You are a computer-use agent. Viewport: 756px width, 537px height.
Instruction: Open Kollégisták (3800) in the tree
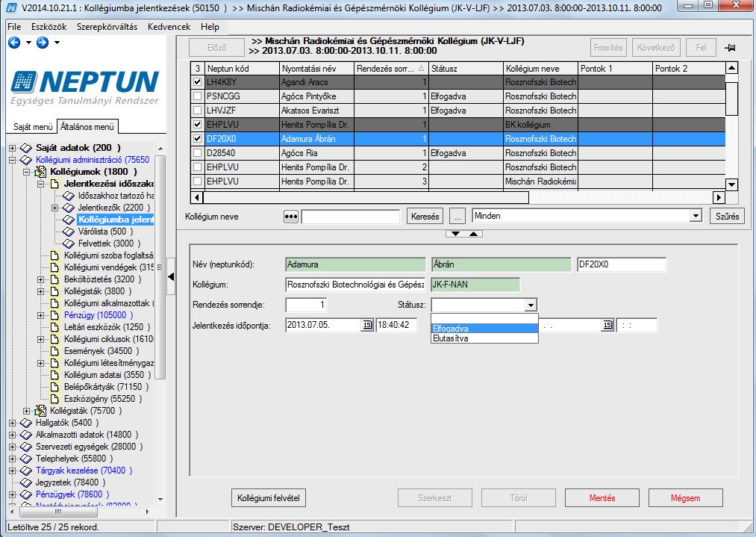98,291
